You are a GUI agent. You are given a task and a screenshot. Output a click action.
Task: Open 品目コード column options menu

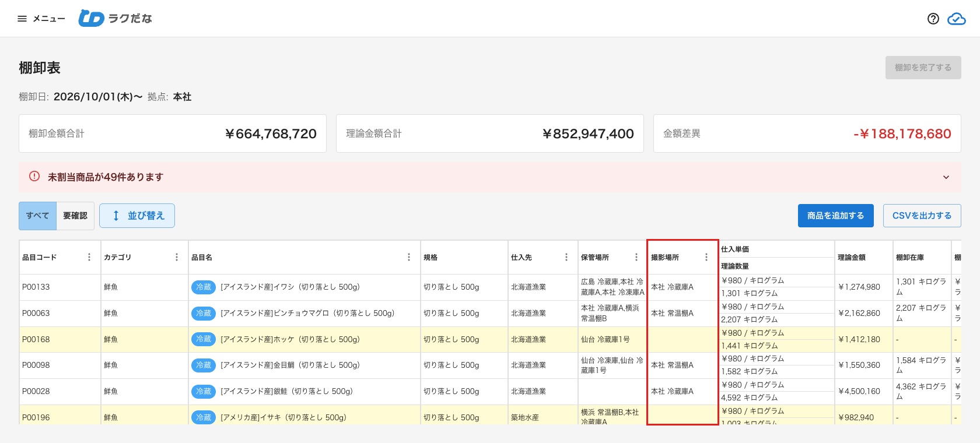(x=89, y=257)
